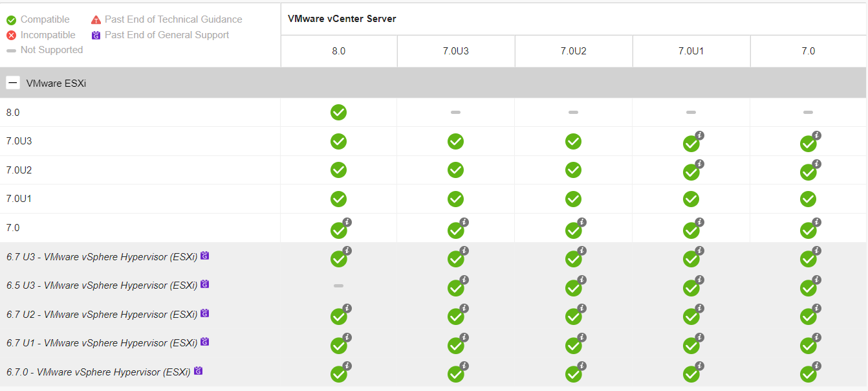Click 6.7.0 - VMware vSphere Hypervisor row label
Viewport: 868px width, 391px height.
(98, 372)
